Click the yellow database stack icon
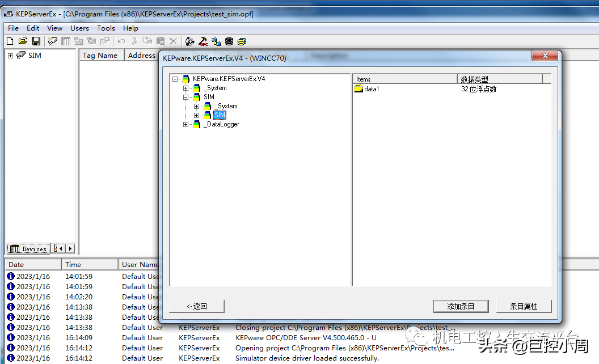 pyautogui.click(x=242, y=41)
